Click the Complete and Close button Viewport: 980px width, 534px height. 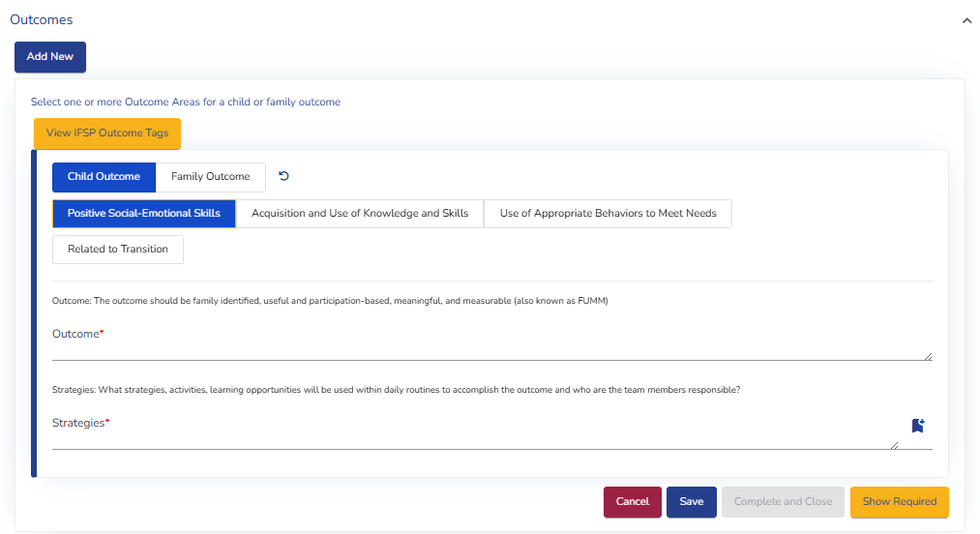click(x=783, y=502)
